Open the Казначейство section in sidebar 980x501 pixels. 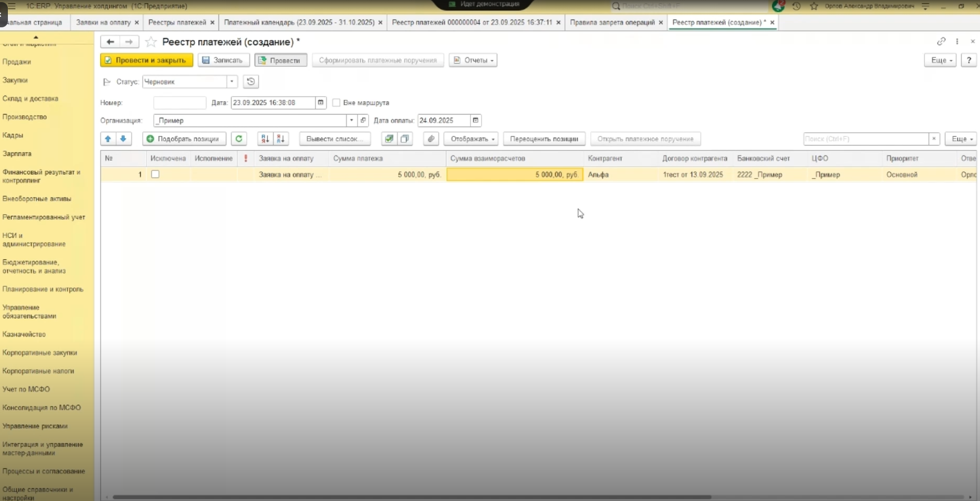tap(24, 335)
